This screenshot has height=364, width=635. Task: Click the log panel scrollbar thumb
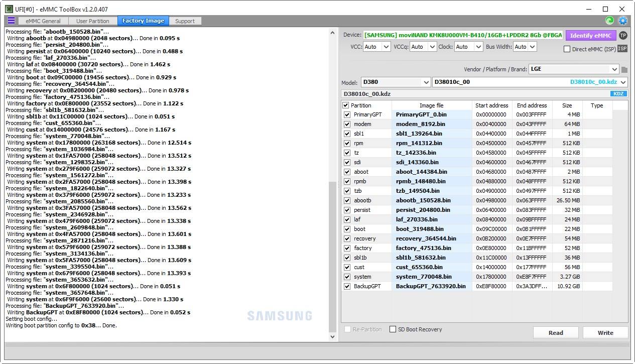tap(332, 256)
